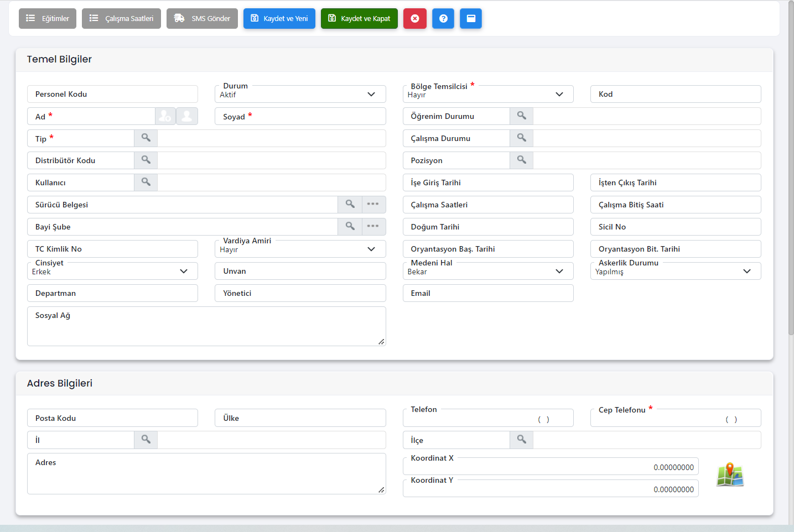The width and height of the screenshot is (794, 532).
Task: Click the Doğum Tarihi field
Action: [x=488, y=227]
